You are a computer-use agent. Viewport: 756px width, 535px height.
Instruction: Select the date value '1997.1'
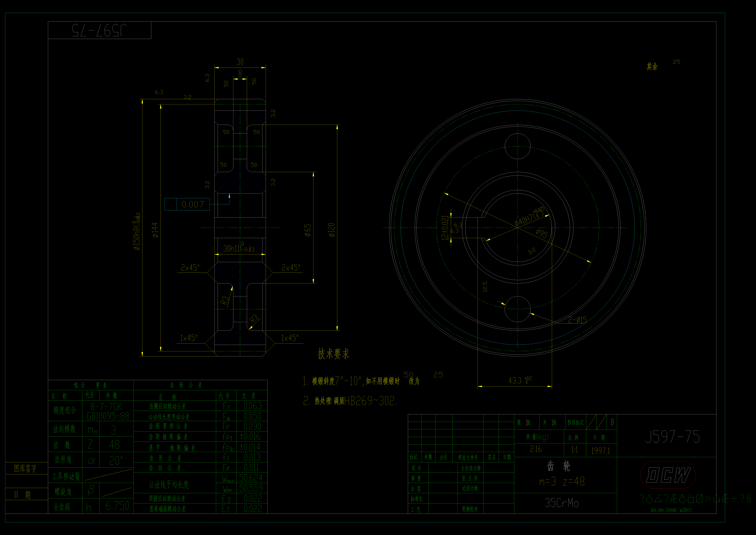point(601,451)
